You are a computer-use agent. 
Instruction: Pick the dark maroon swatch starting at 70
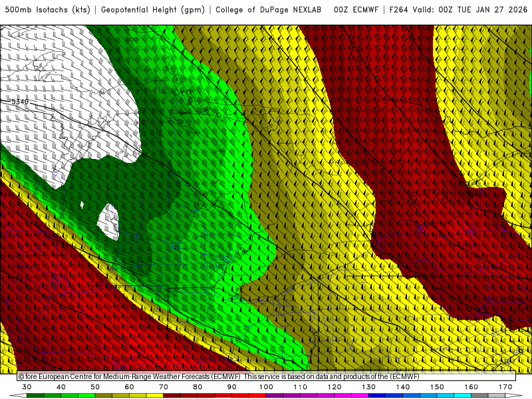pyautogui.click(x=172, y=396)
